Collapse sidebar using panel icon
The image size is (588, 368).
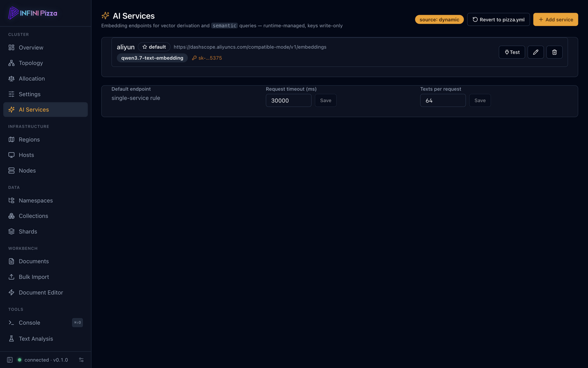tap(10, 360)
